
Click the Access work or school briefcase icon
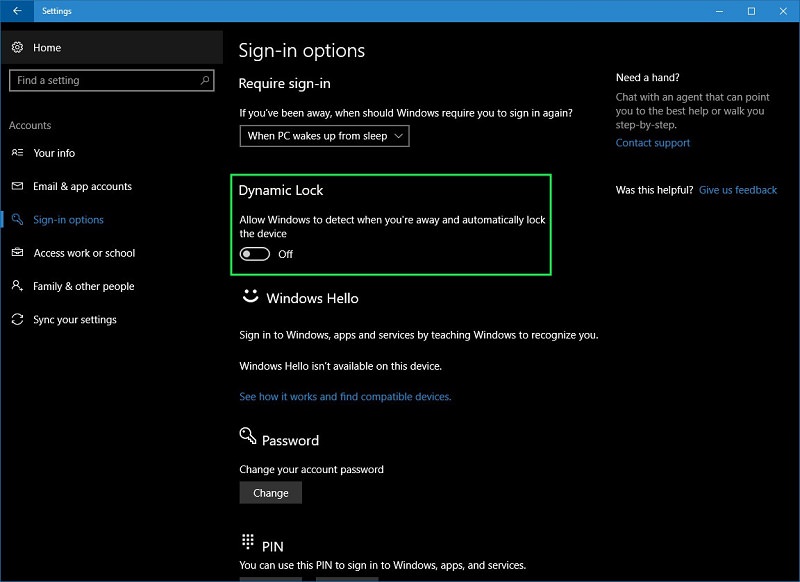pyautogui.click(x=17, y=253)
